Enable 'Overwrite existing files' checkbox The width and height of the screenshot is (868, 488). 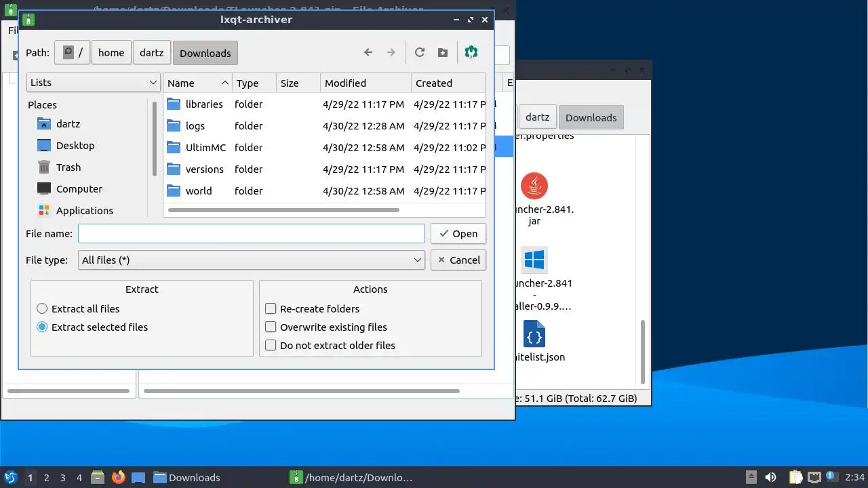click(x=326, y=327)
